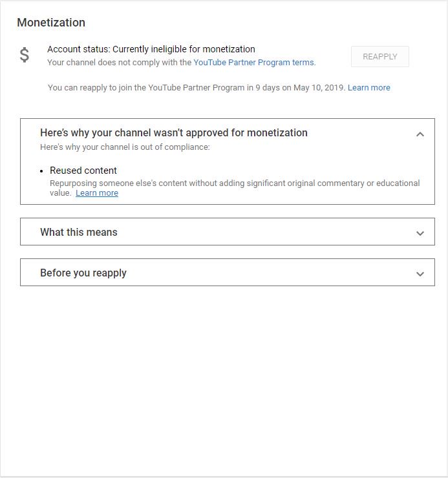This screenshot has width=448, height=478.
Task: Click the reapply in 9 days message
Action: coord(197,88)
